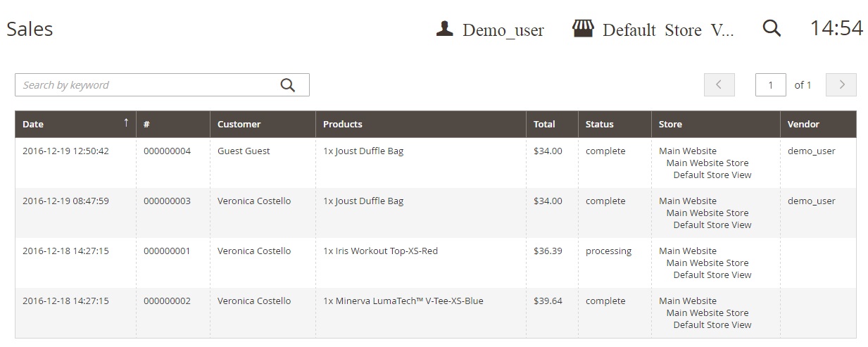Click the Sales page title
868x347 pixels.
(30, 29)
